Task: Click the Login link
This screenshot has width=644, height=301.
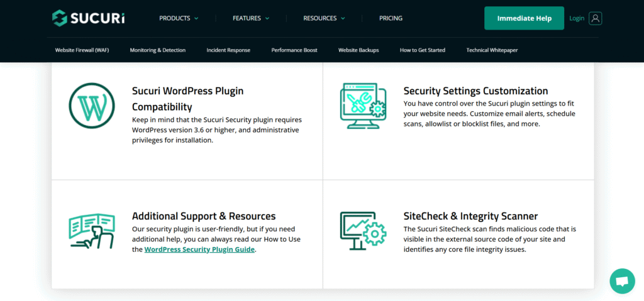Action: coord(577,18)
